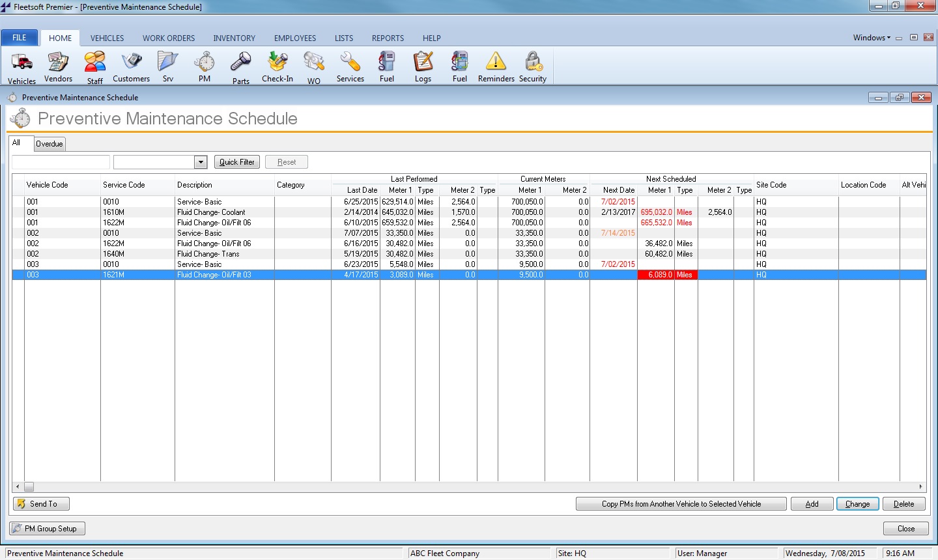Switch to the Overdue tab

point(50,144)
